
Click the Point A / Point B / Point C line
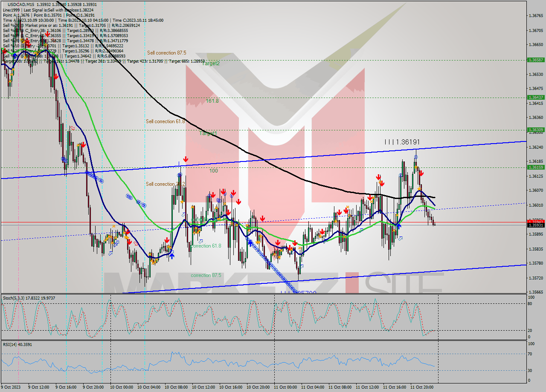[49, 15]
